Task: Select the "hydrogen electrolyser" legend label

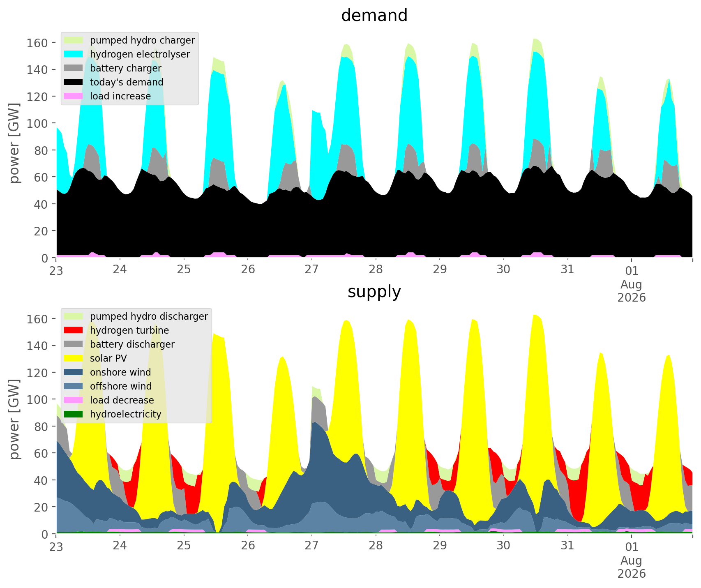Action: (140, 54)
